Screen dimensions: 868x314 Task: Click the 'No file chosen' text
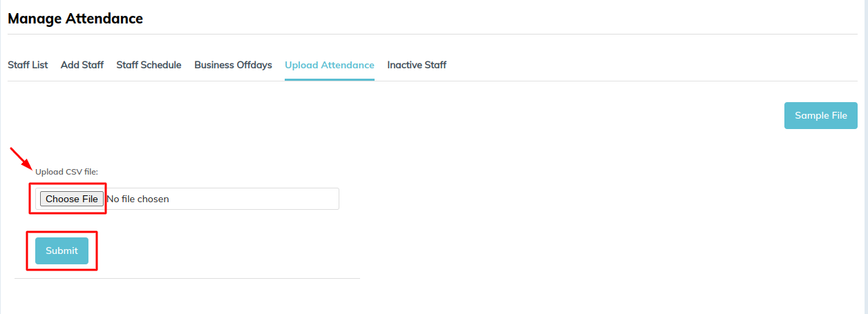point(138,199)
